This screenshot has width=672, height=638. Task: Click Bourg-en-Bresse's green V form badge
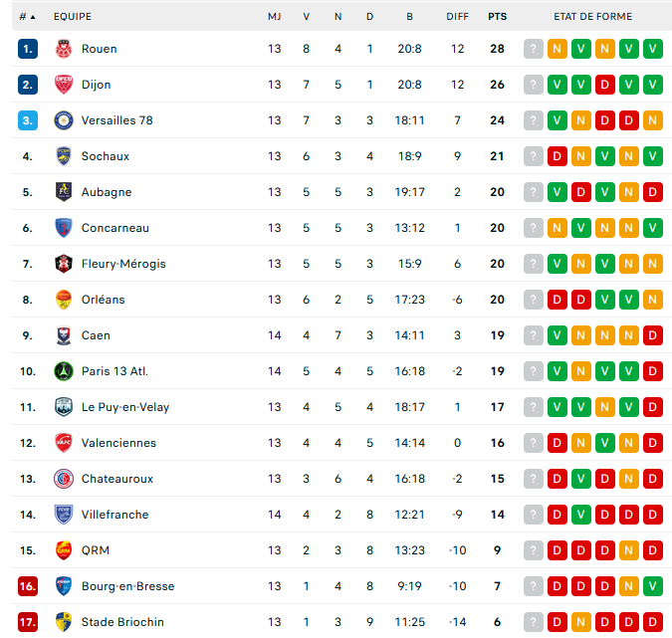click(653, 586)
